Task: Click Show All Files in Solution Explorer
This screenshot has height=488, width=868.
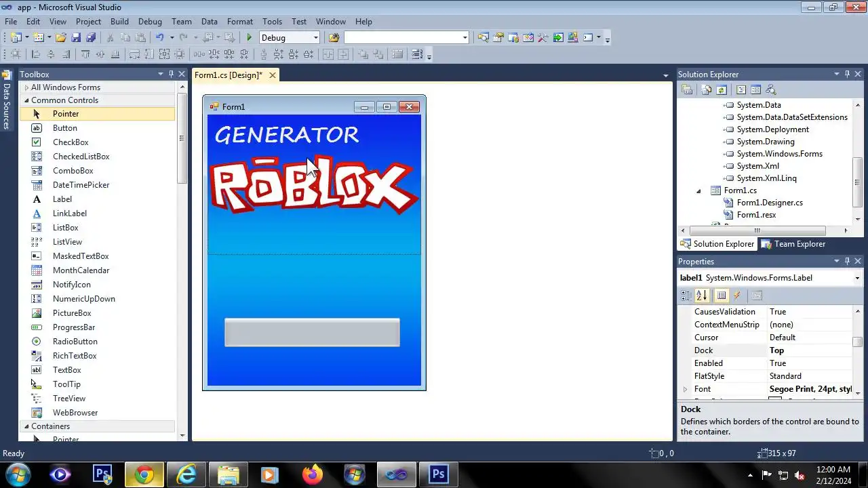Action: tap(707, 89)
